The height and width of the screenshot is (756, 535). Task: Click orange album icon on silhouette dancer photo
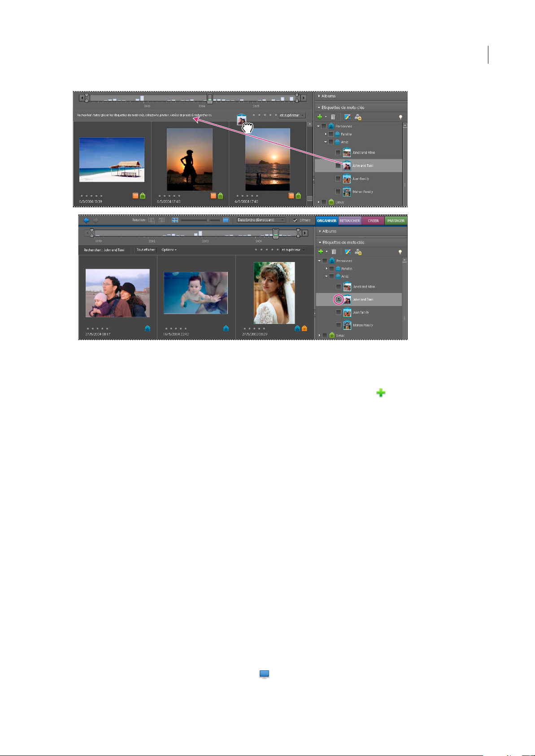pyautogui.click(x=213, y=196)
